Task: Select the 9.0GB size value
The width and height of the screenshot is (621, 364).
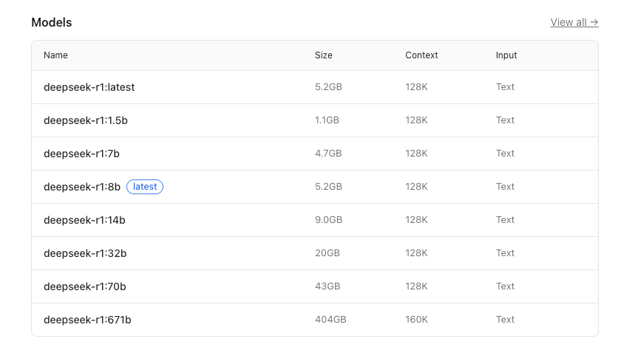Action: click(x=329, y=220)
